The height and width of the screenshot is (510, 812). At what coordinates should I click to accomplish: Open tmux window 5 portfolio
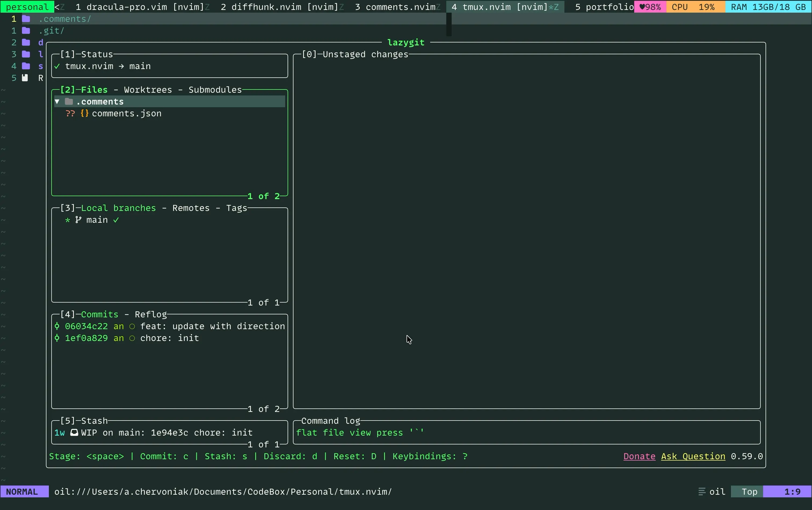[x=604, y=7]
